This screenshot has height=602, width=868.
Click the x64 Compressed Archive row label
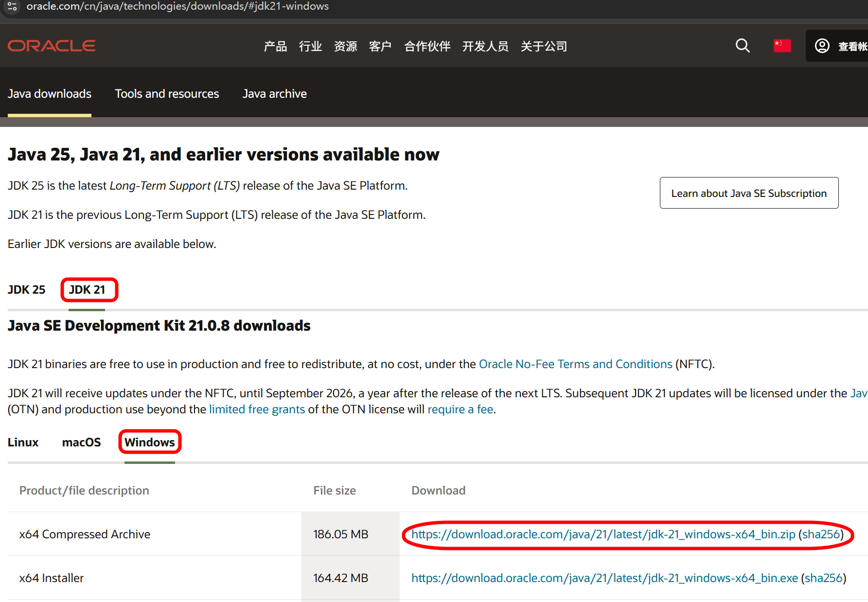tap(85, 534)
